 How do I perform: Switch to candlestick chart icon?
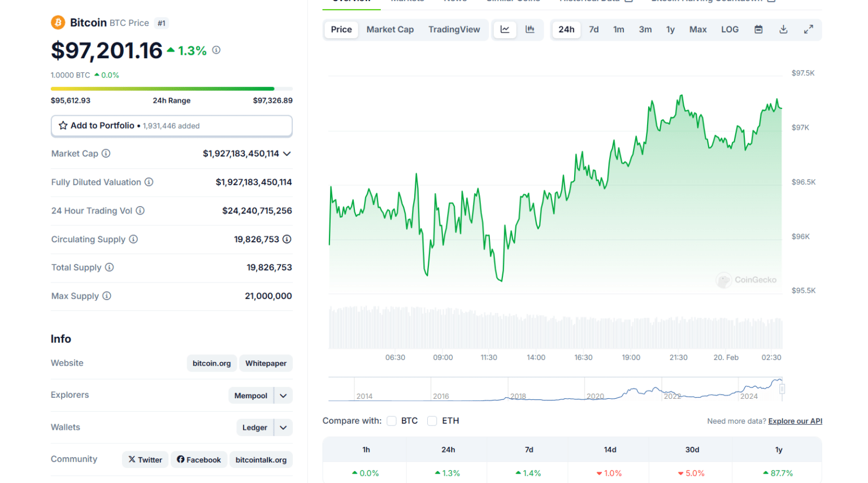pyautogui.click(x=530, y=29)
